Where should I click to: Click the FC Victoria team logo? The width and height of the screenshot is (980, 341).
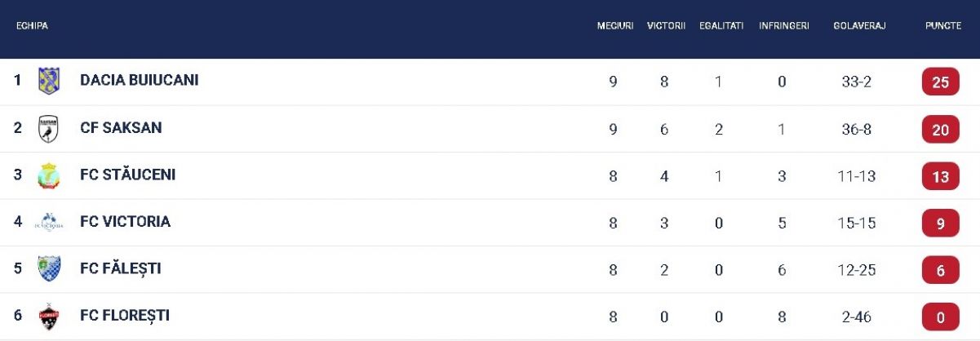click(x=49, y=222)
